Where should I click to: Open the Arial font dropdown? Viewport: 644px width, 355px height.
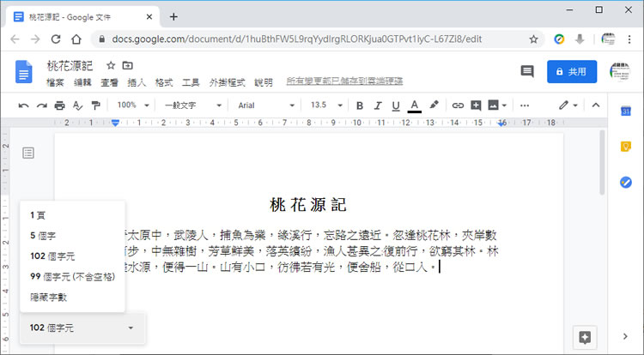(264, 105)
